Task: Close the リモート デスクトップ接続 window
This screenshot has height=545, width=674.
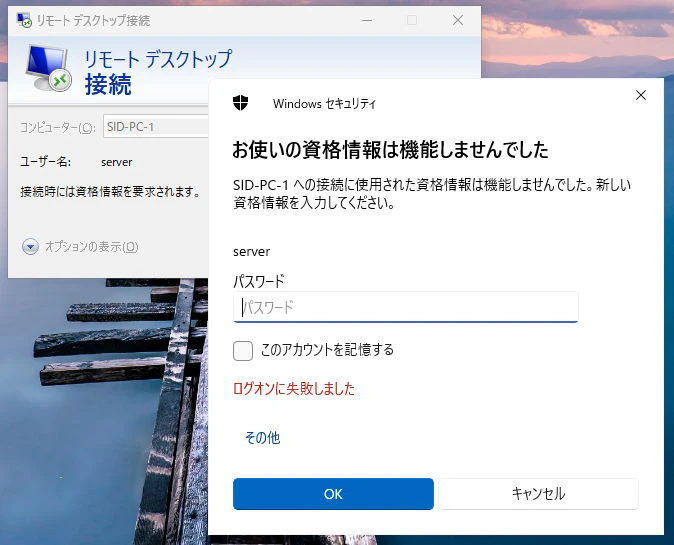Action: (x=458, y=20)
